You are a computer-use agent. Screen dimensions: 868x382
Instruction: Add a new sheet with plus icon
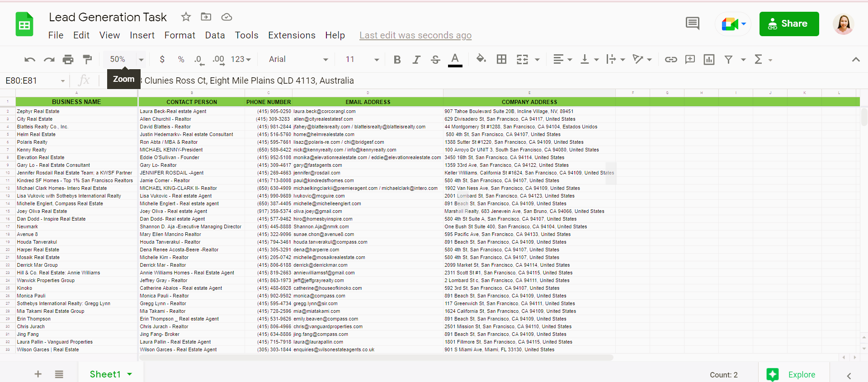(x=38, y=374)
